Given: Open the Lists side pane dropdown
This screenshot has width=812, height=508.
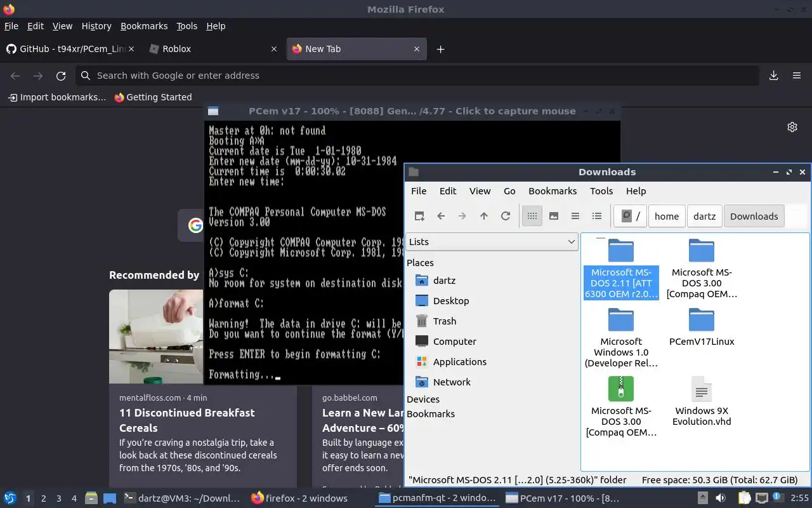Looking at the screenshot, I should coord(492,242).
